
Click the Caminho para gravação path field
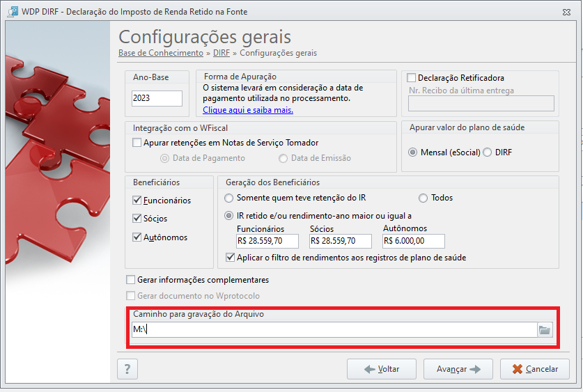(334, 329)
